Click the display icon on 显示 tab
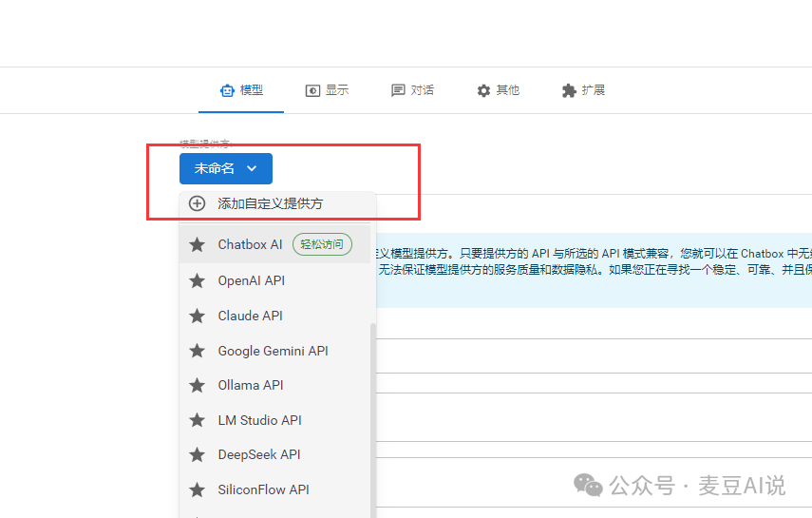Screen dimensions: 812x518 (312, 90)
